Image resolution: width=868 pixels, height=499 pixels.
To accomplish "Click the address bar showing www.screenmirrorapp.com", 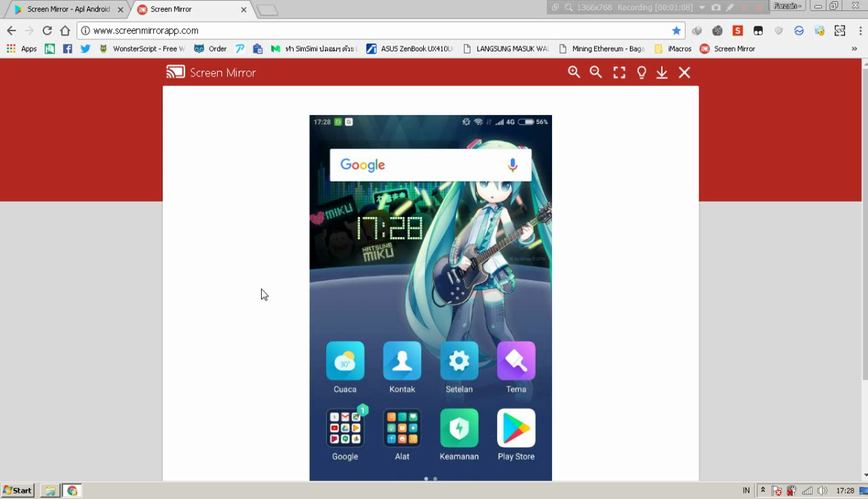I will coord(380,31).
